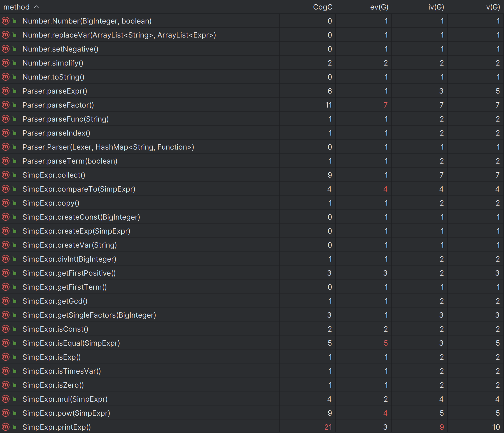Click the method column header label

coord(17,7)
